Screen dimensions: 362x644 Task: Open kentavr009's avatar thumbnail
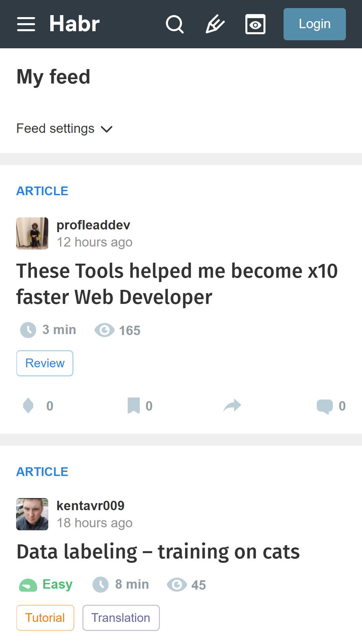tap(32, 514)
